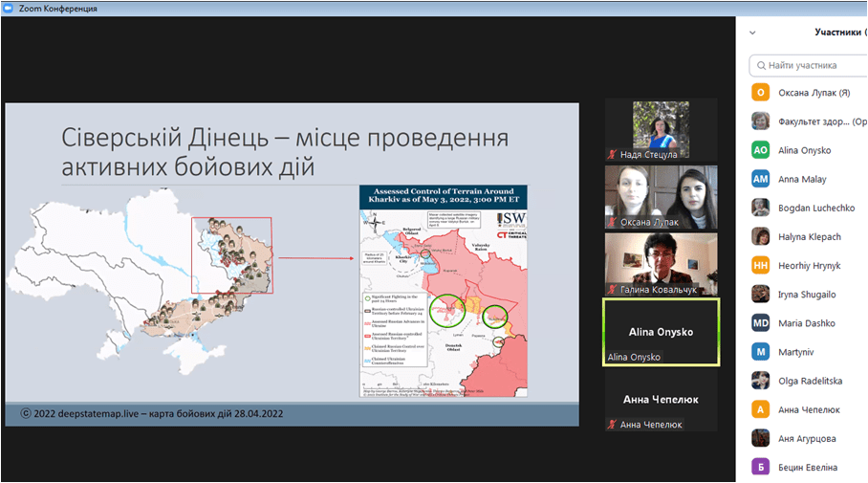This screenshot has width=868, height=483.
Task: Click Maria Dashko MD avatar
Action: 761,323
